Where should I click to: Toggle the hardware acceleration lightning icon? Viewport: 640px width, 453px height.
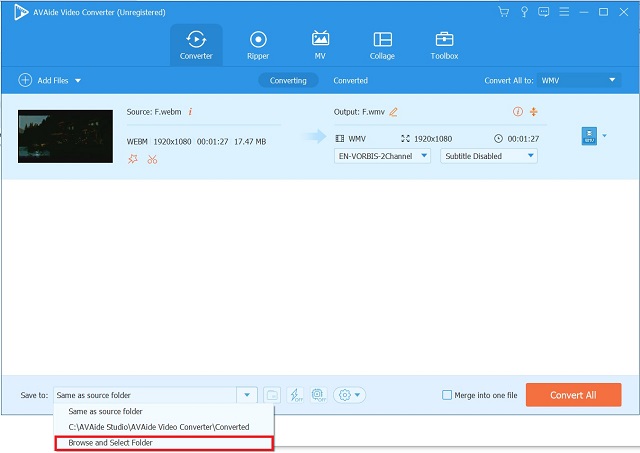(296, 395)
